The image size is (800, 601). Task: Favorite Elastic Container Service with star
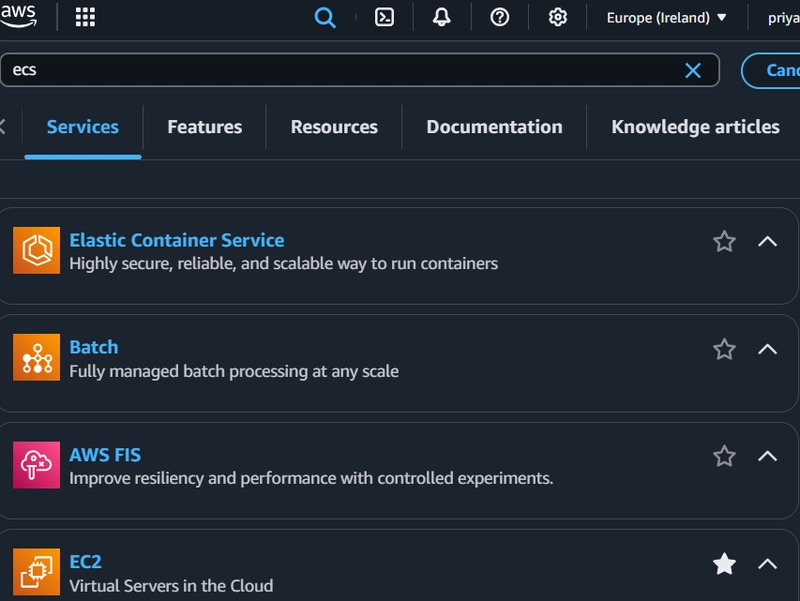tap(724, 242)
